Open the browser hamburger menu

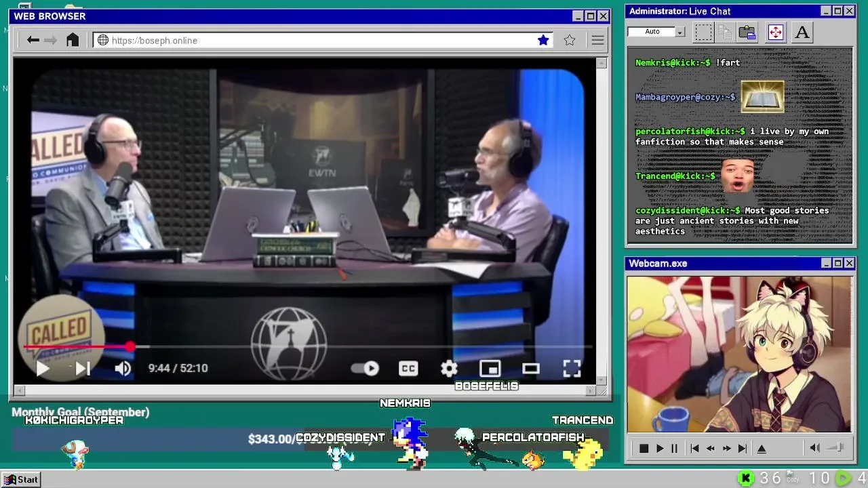597,40
